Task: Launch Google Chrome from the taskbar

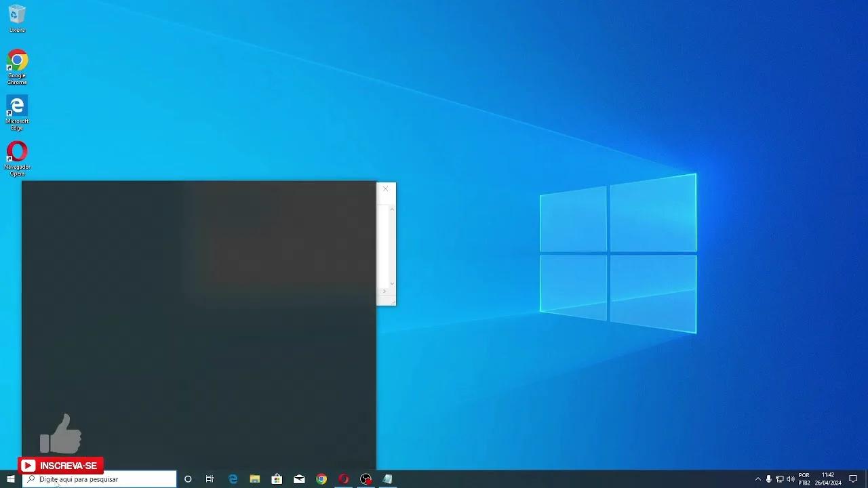Action: click(321, 479)
